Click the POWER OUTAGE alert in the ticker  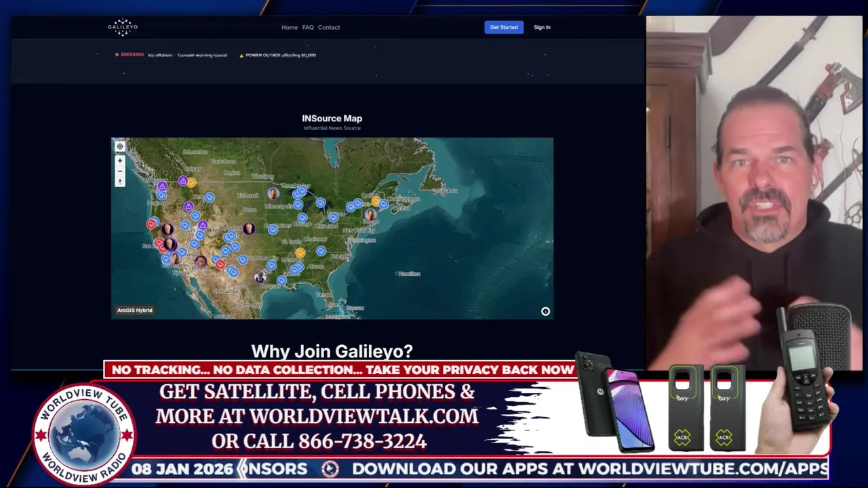click(278, 55)
